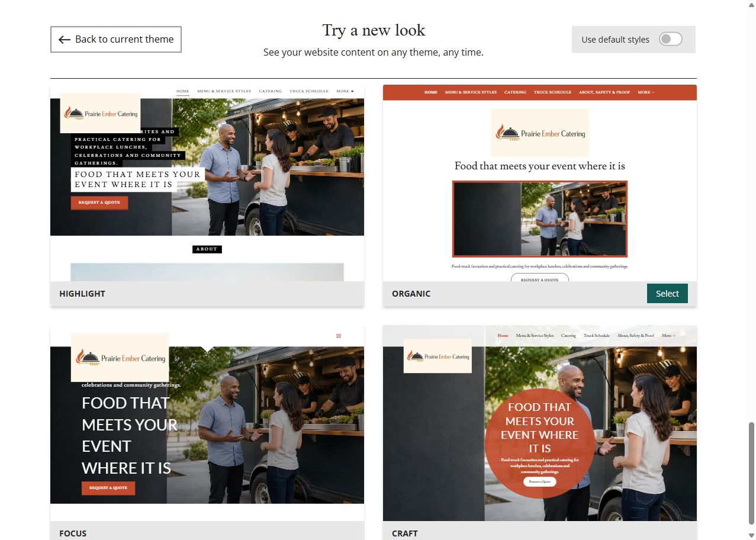
Task: Click the Craft theme name label
Action: pos(405,533)
